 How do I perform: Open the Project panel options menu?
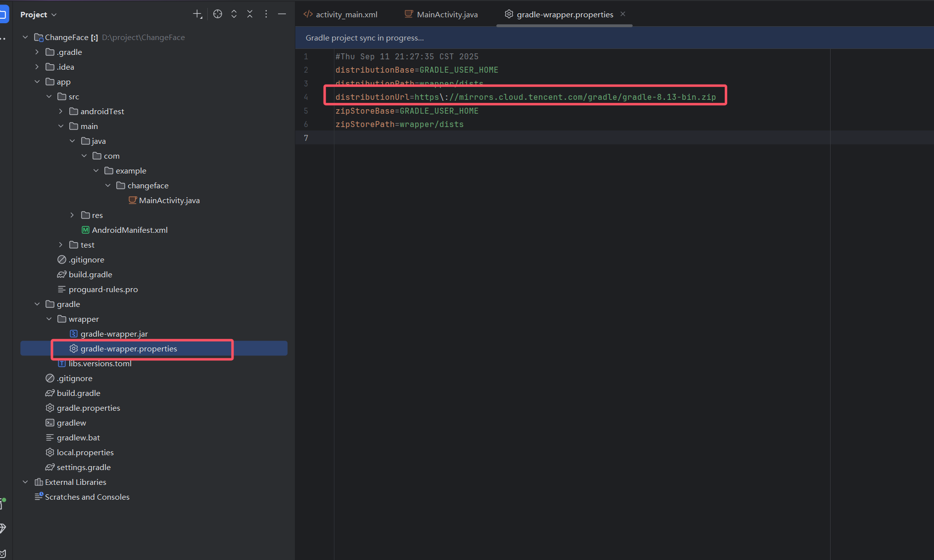(266, 14)
